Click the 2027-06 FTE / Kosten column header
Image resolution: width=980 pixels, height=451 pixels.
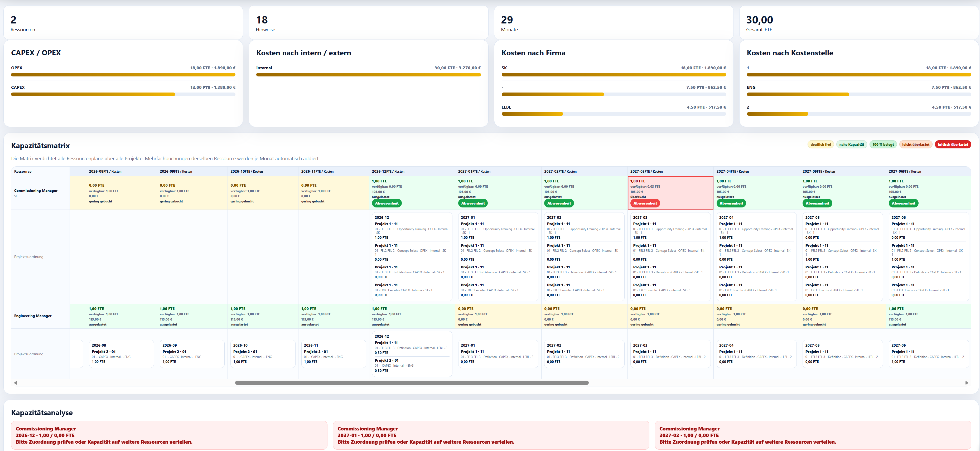[x=928, y=172]
